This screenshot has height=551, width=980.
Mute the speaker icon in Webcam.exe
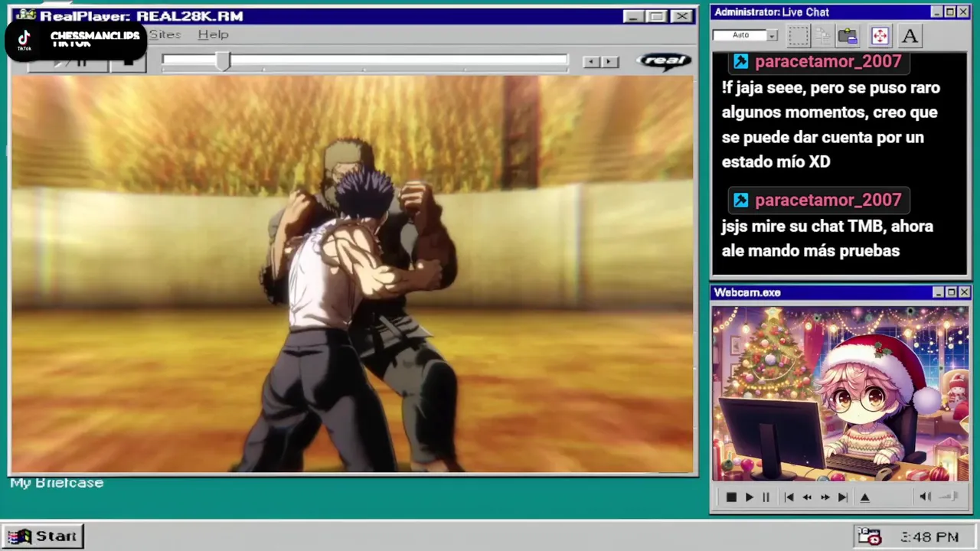(925, 497)
